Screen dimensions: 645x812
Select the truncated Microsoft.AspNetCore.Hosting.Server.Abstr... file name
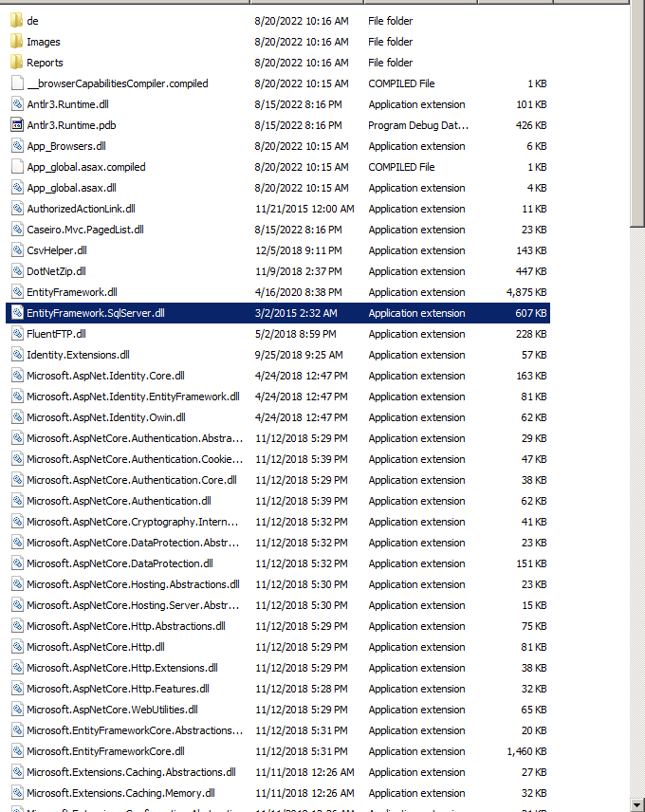point(133,605)
